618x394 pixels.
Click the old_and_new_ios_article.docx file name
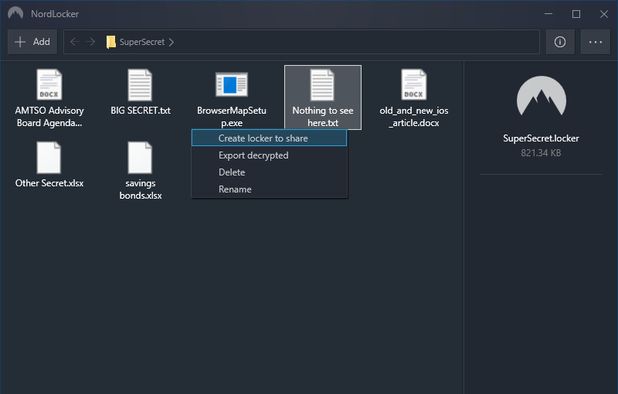coord(414,117)
